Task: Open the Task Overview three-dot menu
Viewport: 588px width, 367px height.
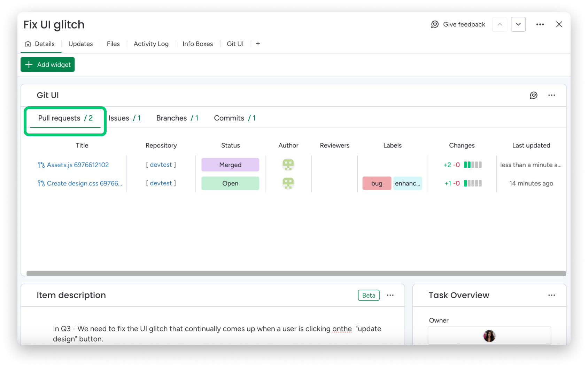Action: pos(551,295)
